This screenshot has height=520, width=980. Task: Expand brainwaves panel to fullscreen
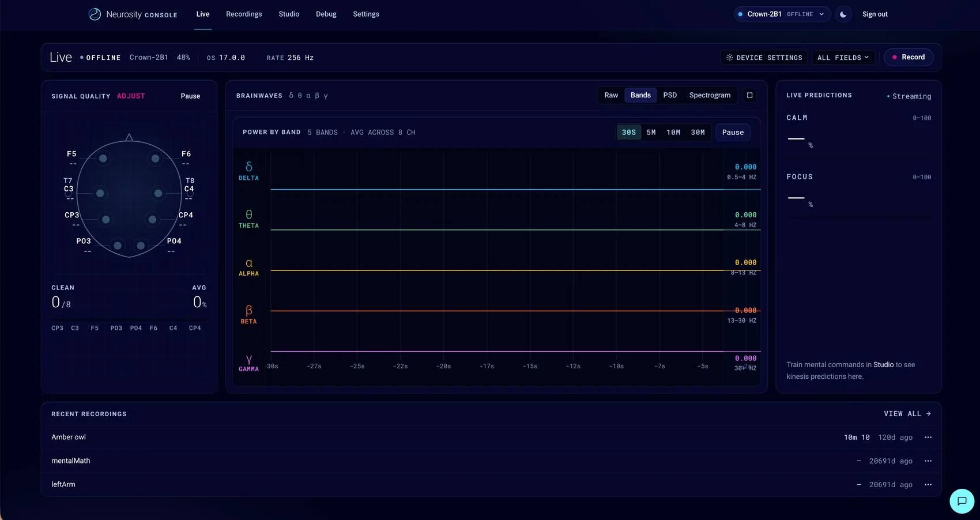749,95
